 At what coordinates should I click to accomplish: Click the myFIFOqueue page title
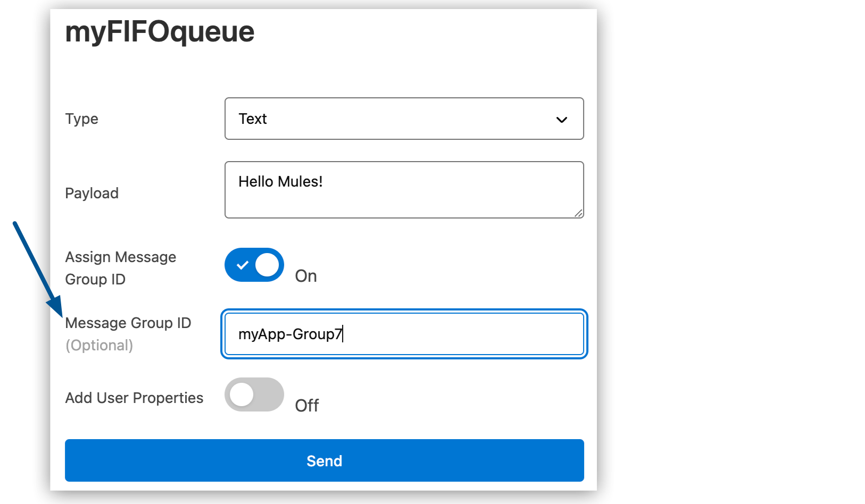(159, 32)
